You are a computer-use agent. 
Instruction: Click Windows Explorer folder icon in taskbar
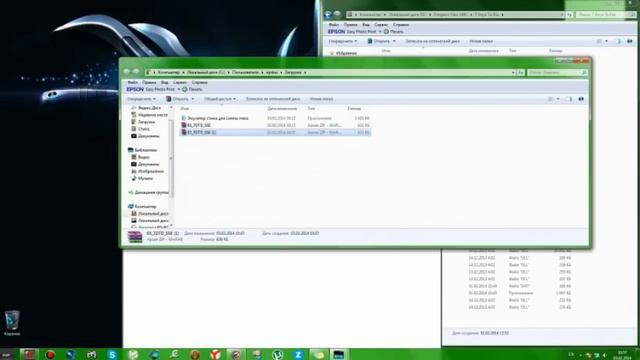pyautogui.click(x=319, y=355)
